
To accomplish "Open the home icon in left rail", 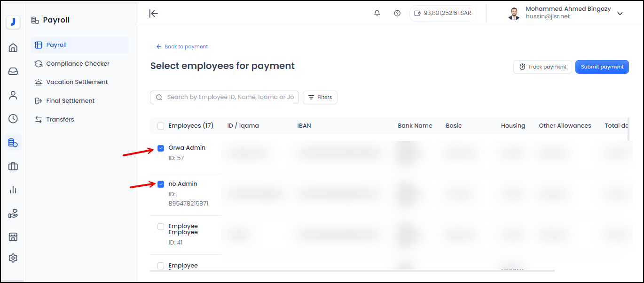I will click(x=13, y=47).
